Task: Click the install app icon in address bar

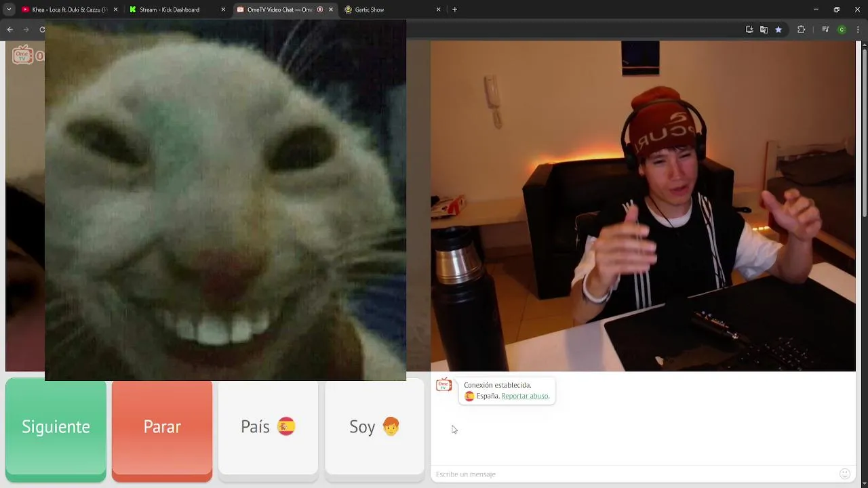Action: tap(749, 29)
